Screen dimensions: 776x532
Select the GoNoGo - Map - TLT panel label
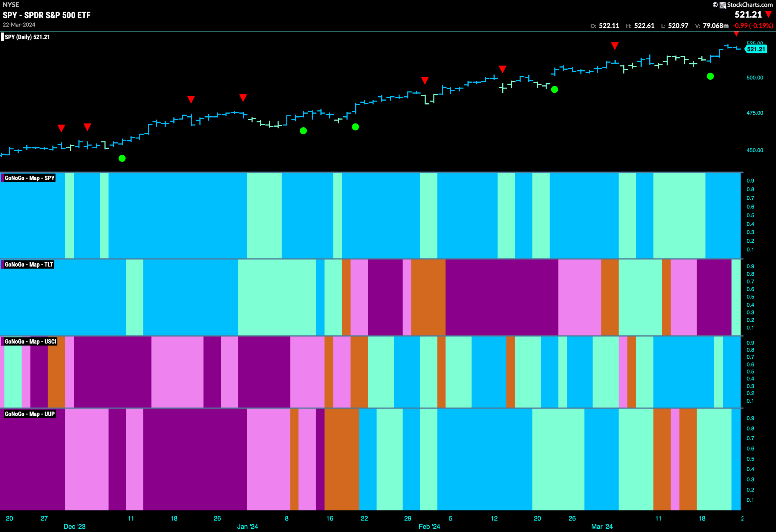click(29, 265)
